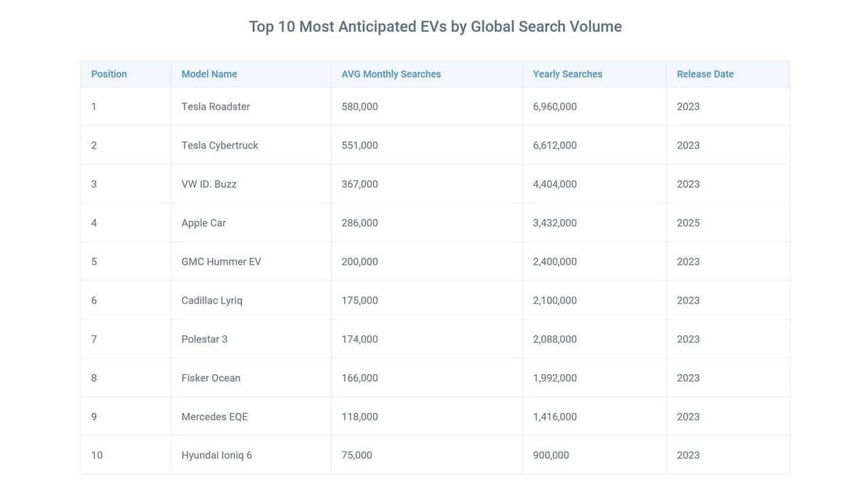The height and width of the screenshot is (488, 868).
Task: Select GMC Hummer EV in table
Action: (x=221, y=262)
